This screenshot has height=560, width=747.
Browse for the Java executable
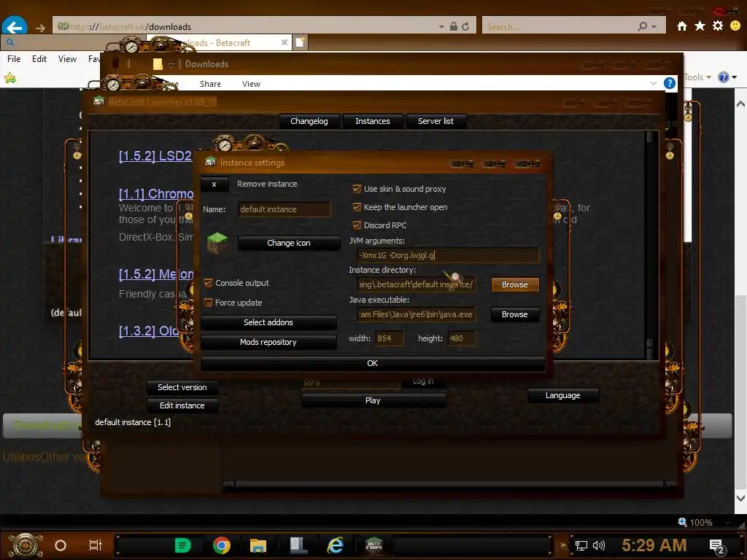[514, 314]
